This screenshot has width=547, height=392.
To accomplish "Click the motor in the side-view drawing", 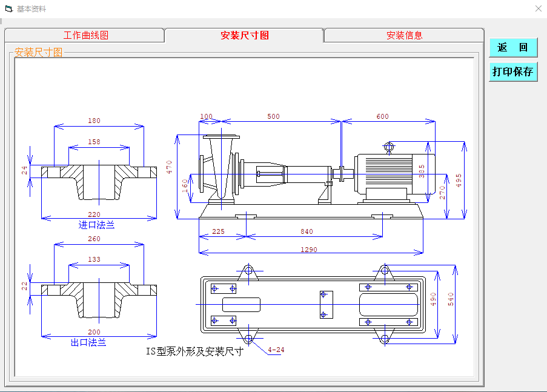I will (x=394, y=173).
